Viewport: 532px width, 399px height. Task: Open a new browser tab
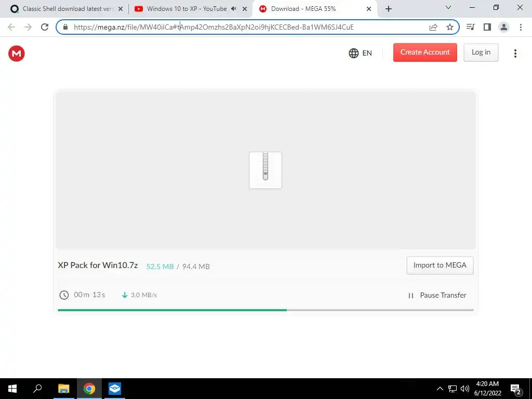389,9
